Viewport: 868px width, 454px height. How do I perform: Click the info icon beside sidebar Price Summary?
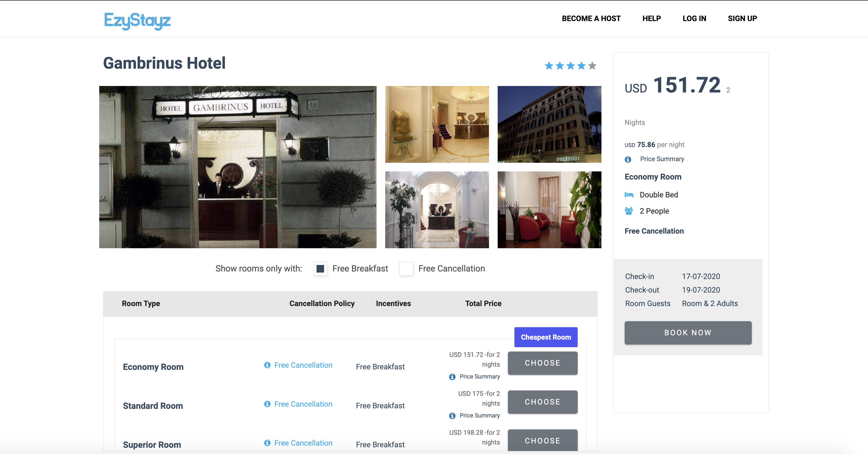[x=628, y=160]
